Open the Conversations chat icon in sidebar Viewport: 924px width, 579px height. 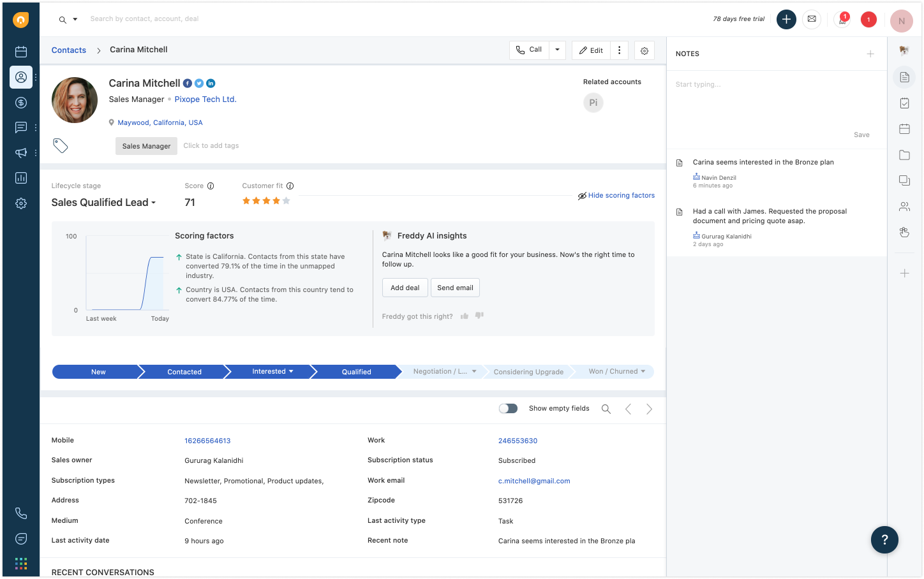point(20,127)
